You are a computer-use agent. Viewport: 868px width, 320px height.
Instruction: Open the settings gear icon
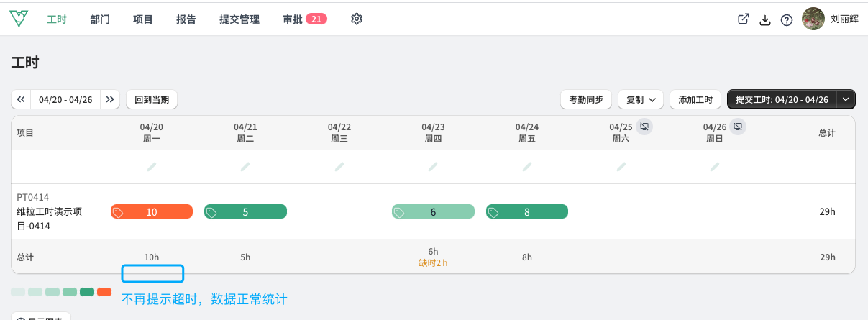pyautogui.click(x=356, y=19)
